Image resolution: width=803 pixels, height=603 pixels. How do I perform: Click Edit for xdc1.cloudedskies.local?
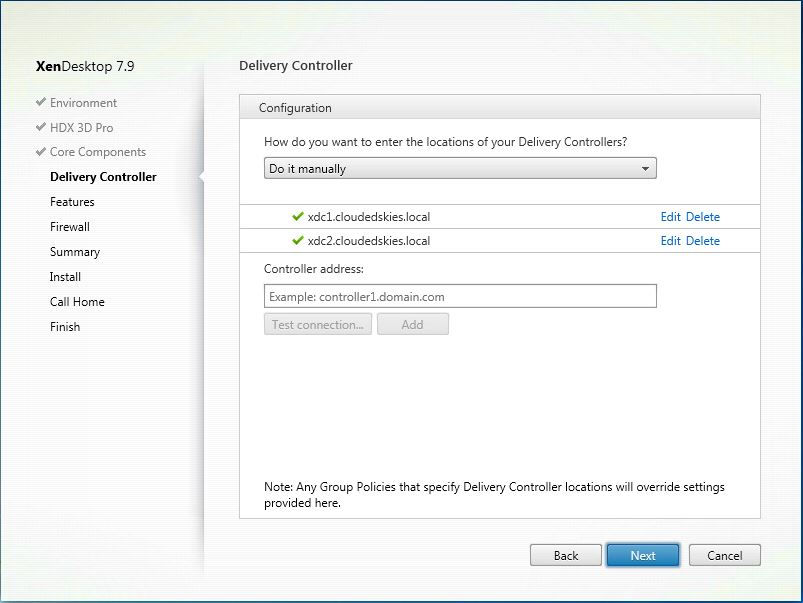(670, 217)
